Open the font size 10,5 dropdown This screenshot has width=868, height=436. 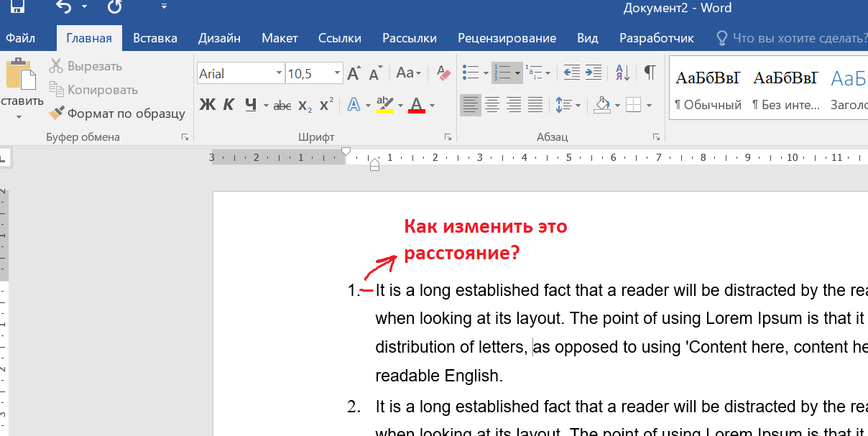point(337,73)
